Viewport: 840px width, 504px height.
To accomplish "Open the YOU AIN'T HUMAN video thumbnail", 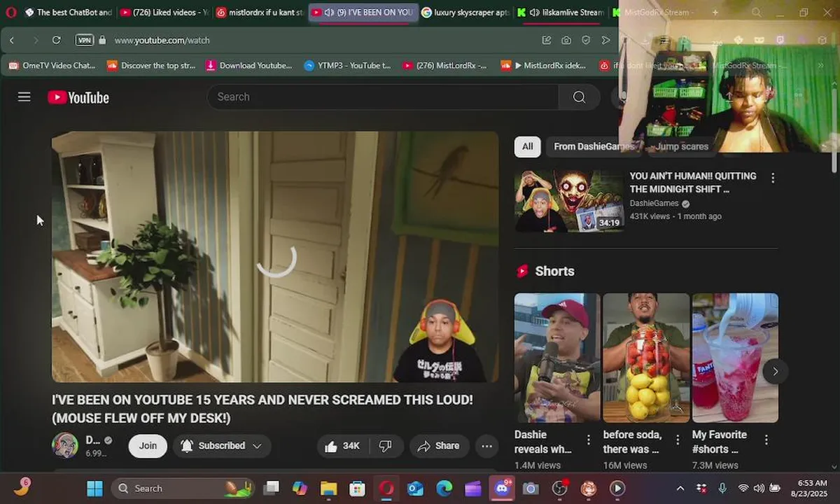I will pos(569,202).
